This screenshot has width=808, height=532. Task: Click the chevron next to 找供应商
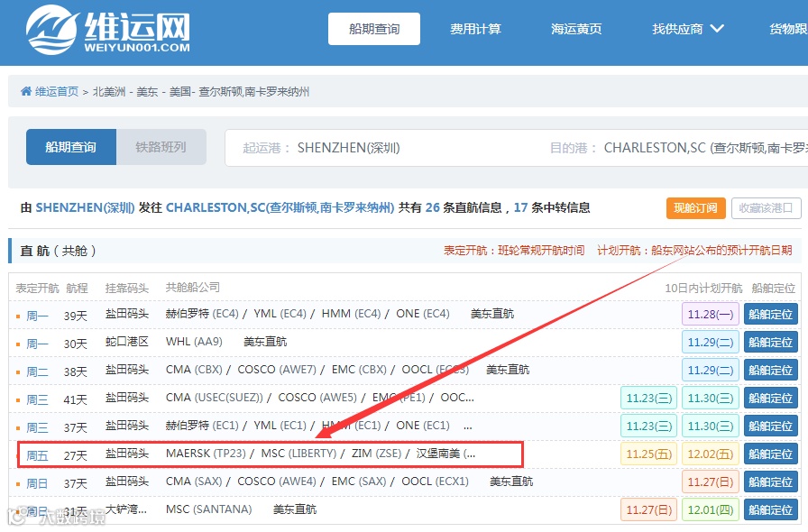717,28
